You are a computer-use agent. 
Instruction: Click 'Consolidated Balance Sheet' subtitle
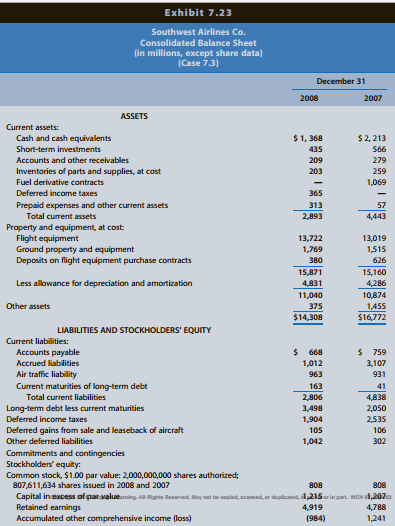[x=198, y=43]
